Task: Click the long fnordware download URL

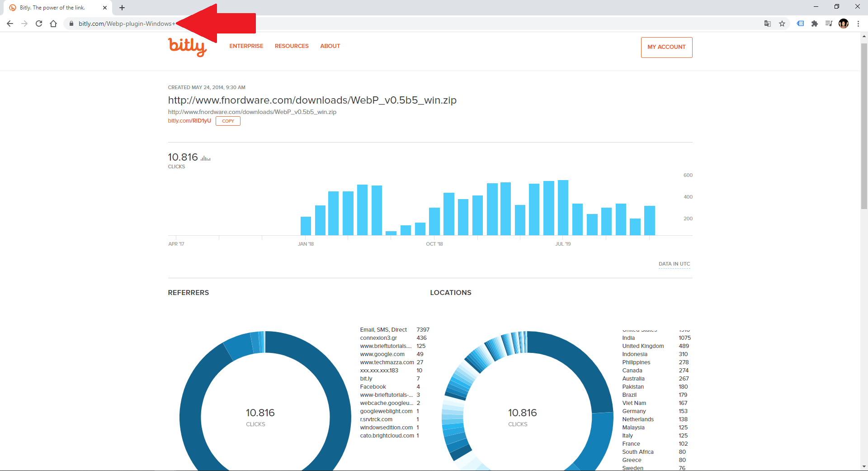Action: tap(312, 100)
